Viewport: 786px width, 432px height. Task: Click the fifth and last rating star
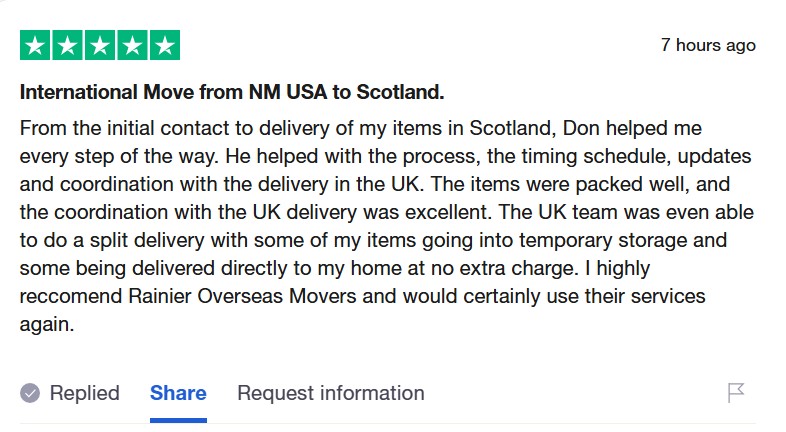pyautogui.click(x=164, y=45)
